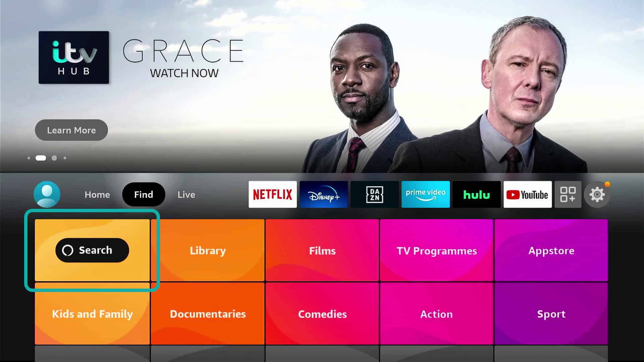Select user profile avatar icon
Viewport: 644px width, 362px height.
pos(47,194)
